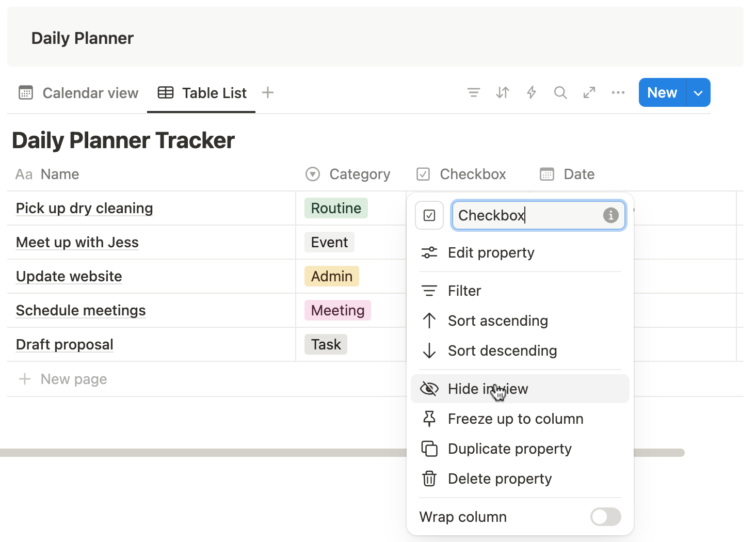
Task: Toggle the Wrap column switch
Action: [x=605, y=517]
